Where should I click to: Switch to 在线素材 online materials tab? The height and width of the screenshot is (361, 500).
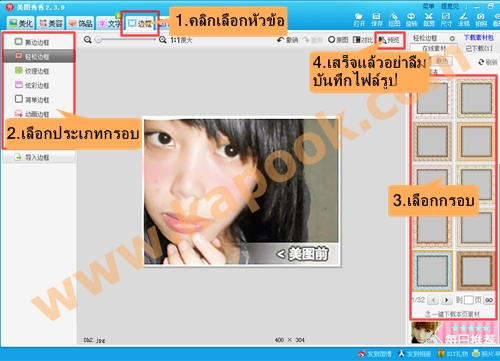(434, 49)
